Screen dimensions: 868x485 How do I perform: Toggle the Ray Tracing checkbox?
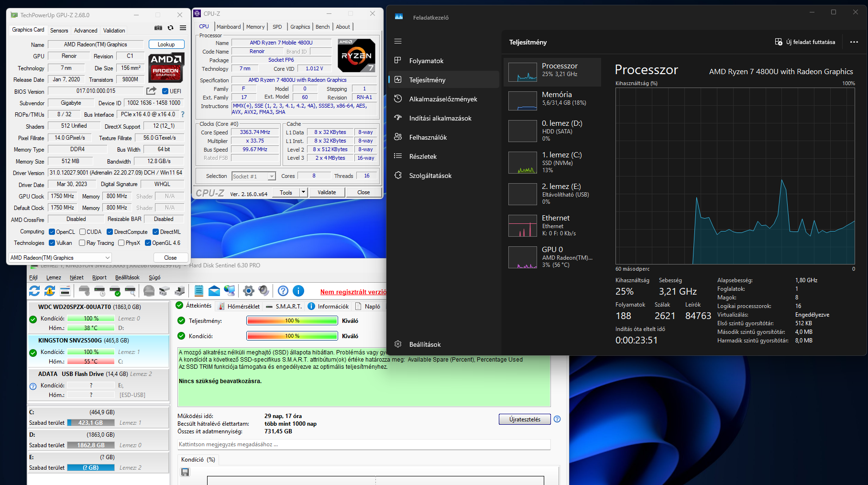tap(82, 243)
